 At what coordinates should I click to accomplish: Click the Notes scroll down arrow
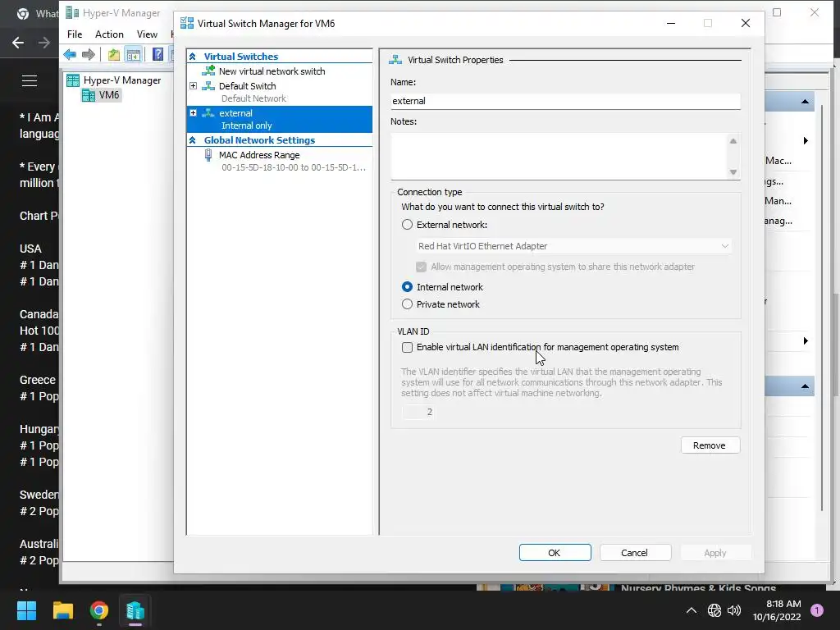tap(733, 172)
